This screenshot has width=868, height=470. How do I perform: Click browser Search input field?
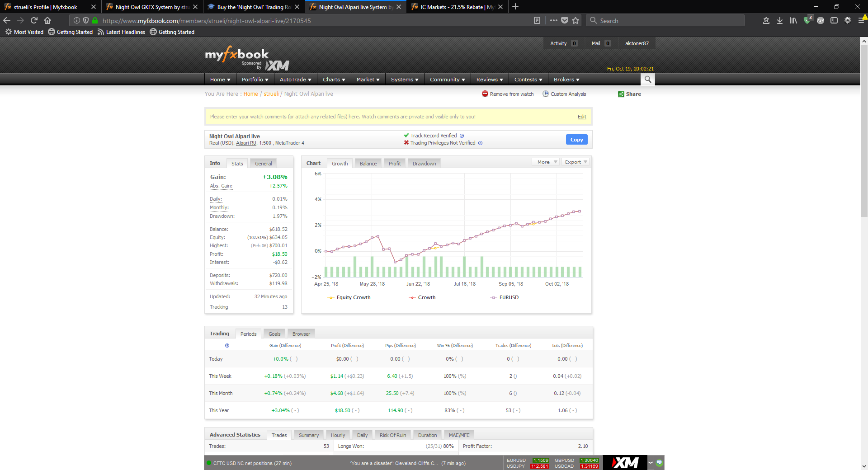[x=665, y=20]
